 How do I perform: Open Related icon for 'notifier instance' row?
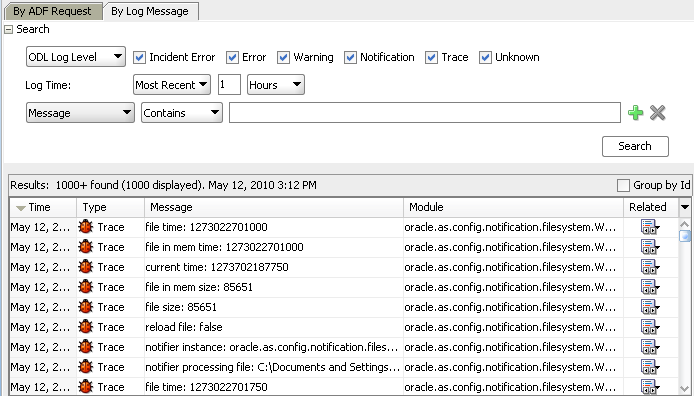tap(650, 347)
